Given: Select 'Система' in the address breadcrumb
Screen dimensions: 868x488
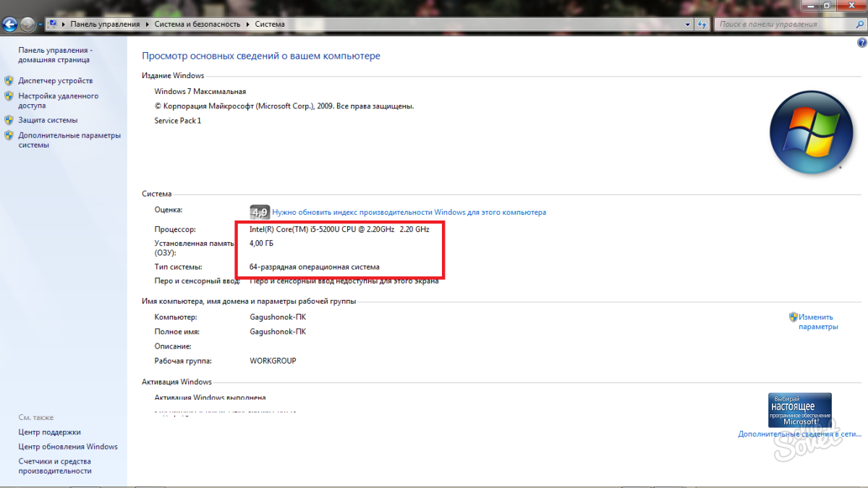Looking at the screenshot, I should [270, 24].
